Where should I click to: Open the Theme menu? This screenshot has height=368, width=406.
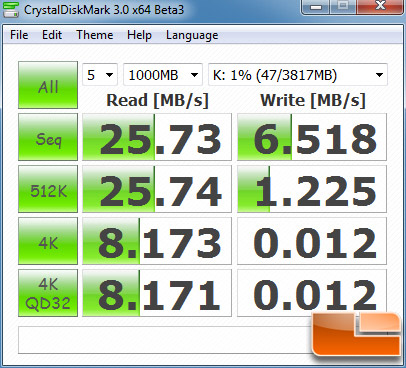pos(95,35)
